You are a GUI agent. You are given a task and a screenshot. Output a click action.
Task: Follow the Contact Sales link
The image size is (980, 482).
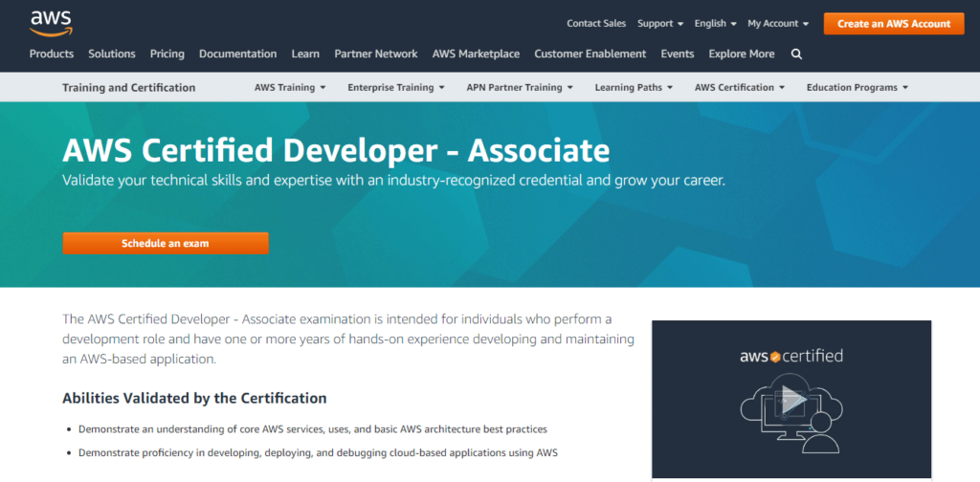(x=596, y=24)
